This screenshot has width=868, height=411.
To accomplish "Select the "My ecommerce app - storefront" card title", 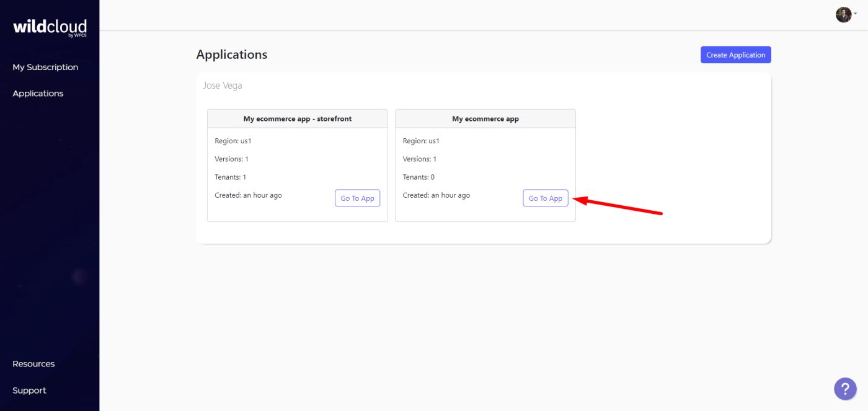I will coord(298,119).
